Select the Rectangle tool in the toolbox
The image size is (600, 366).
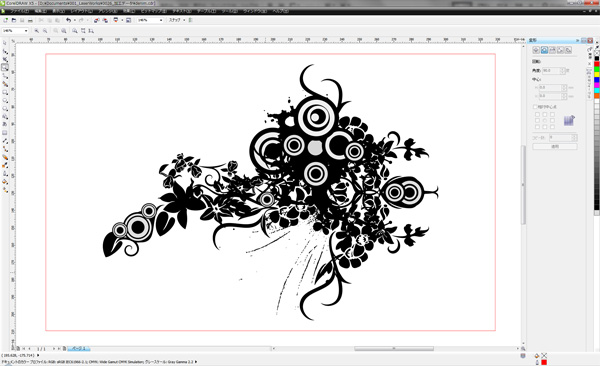coord(5,92)
